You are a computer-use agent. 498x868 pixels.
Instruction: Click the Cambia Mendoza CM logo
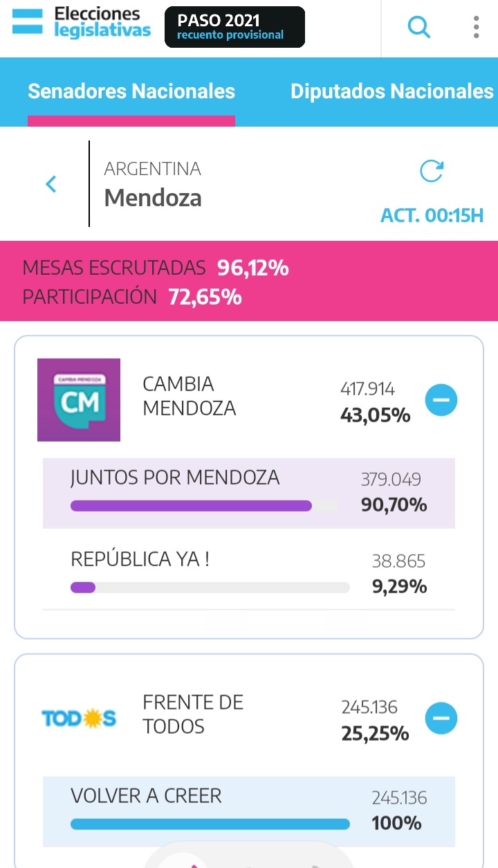(79, 399)
